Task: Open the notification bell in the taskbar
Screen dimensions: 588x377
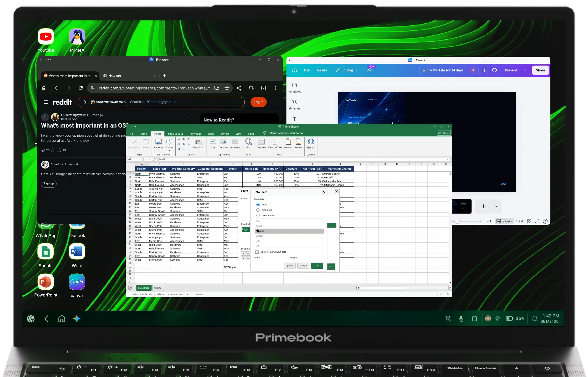Action: click(x=535, y=319)
